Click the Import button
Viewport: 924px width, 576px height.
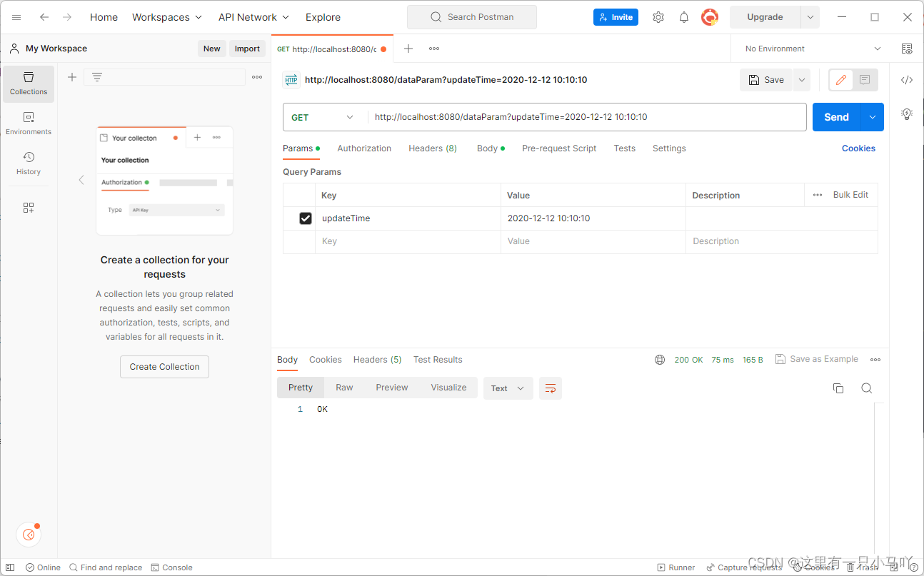tap(247, 49)
